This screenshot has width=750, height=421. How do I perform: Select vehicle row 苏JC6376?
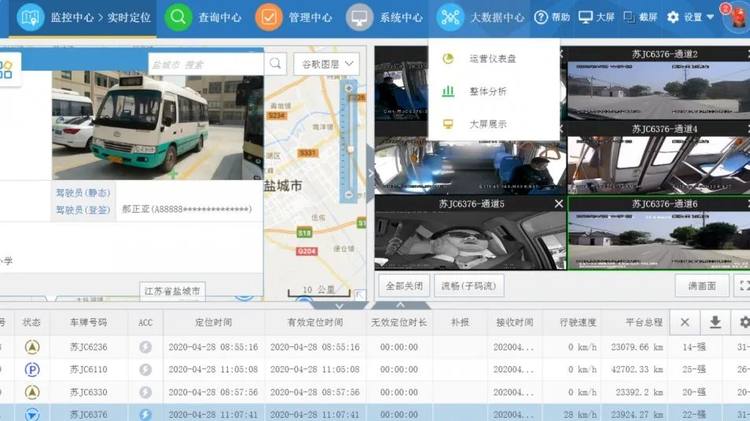click(375, 413)
